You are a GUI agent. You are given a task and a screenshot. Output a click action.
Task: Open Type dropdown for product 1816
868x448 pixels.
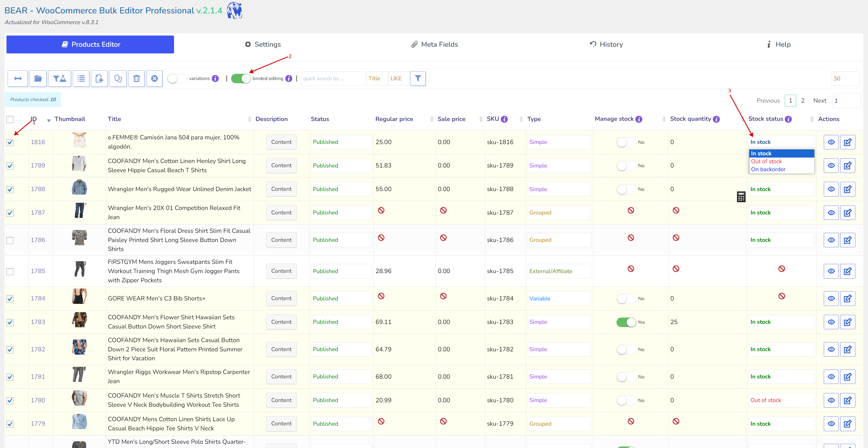pyautogui.click(x=559, y=142)
